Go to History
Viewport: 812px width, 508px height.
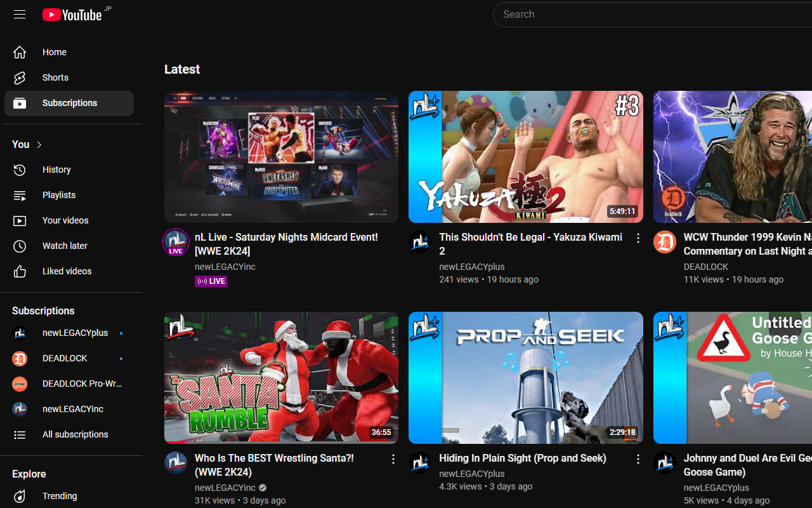pyautogui.click(x=56, y=170)
